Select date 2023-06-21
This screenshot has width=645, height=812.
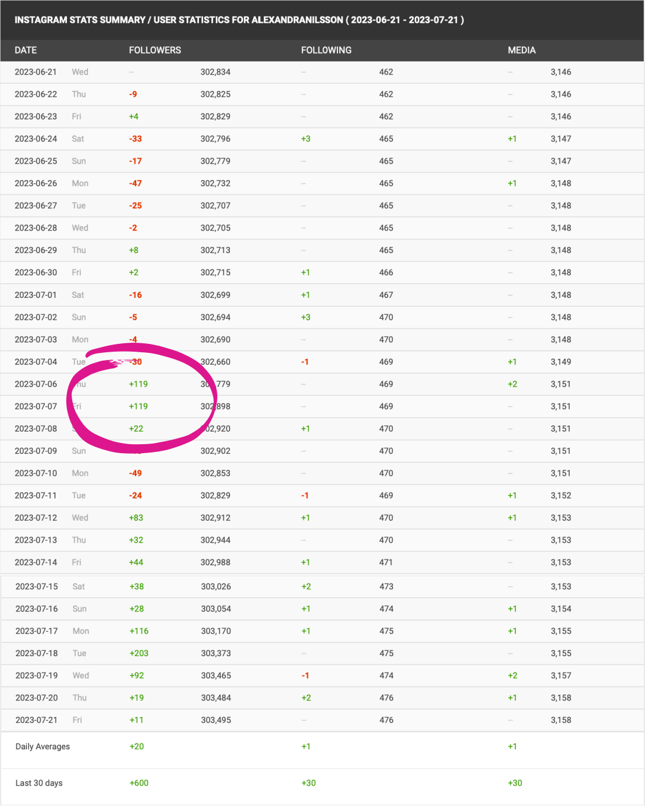36,72
